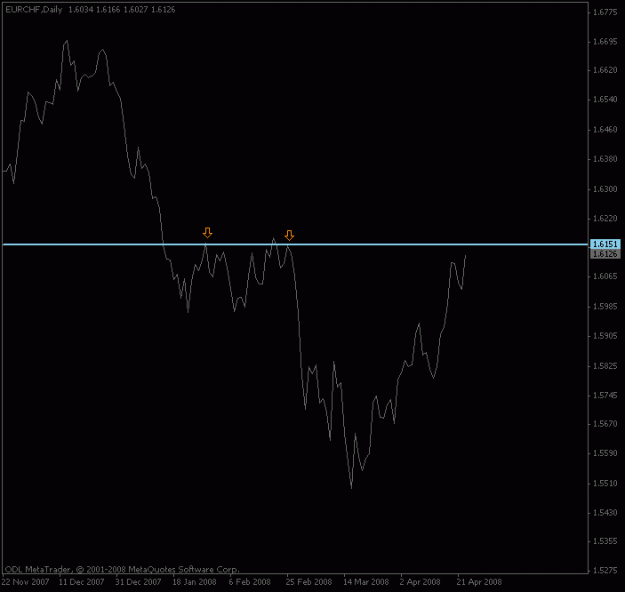
Task: Select the blue horizontal line on the chart
Action: click(295, 244)
